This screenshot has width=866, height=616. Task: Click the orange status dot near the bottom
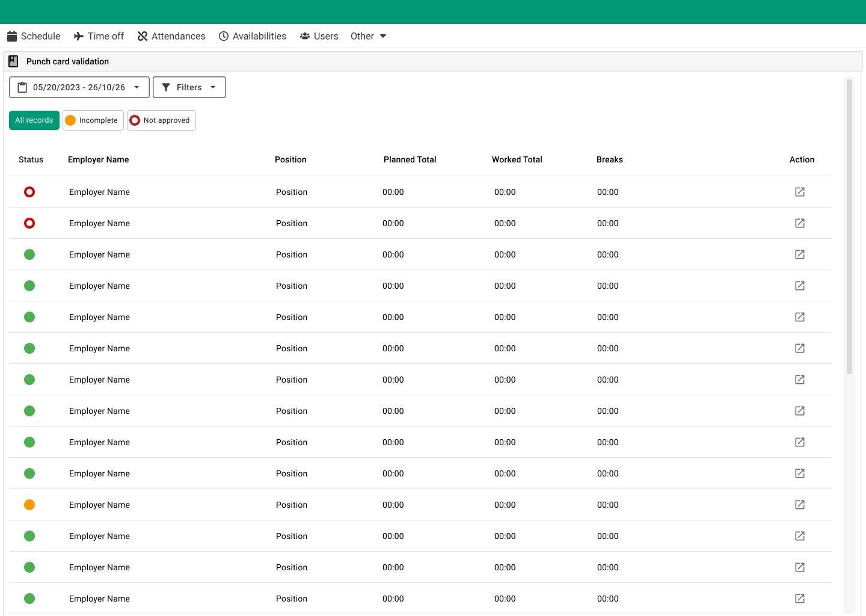[29, 505]
